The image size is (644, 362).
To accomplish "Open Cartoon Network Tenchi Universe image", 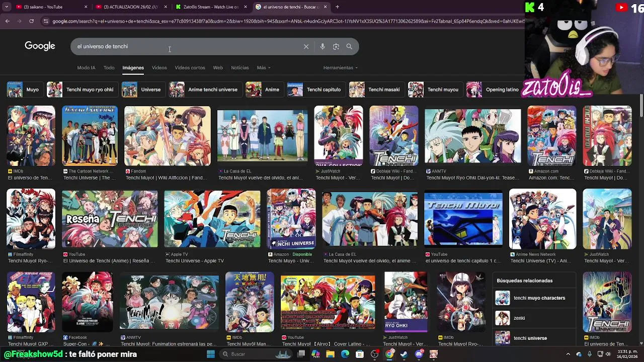I will point(90,136).
